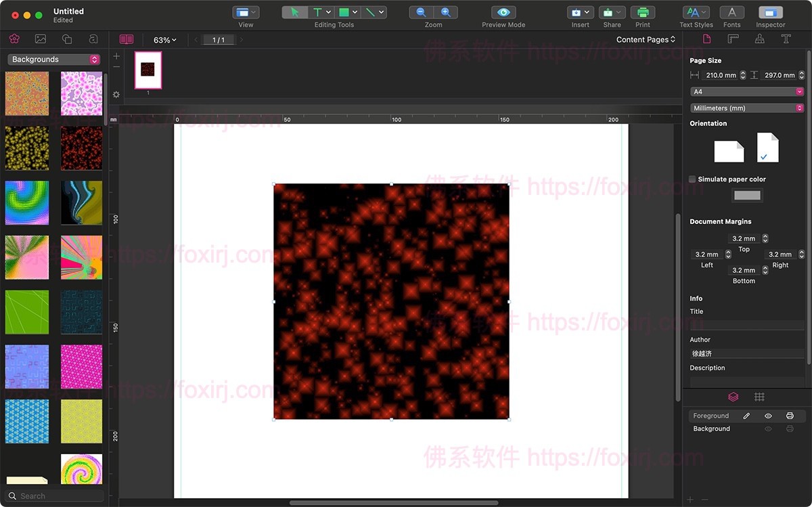Select the arrow selection tool
This screenshot has width=812, height=507.
[294, 12]
